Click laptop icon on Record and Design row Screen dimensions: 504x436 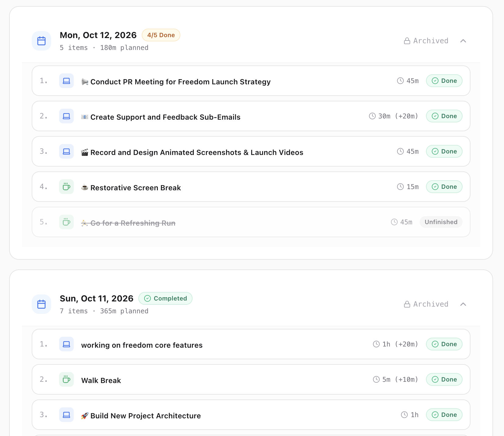coord(66,151)
